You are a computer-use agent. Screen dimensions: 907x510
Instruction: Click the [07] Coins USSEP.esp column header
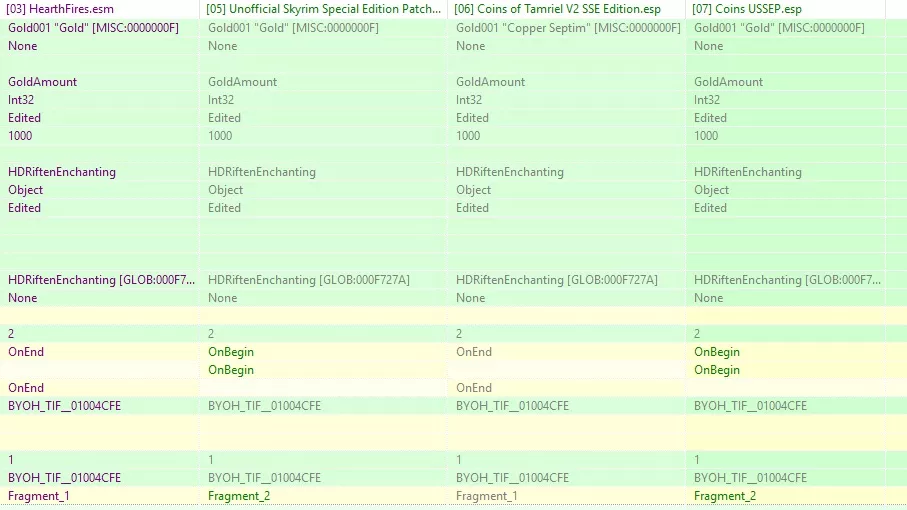coord(785,9)
